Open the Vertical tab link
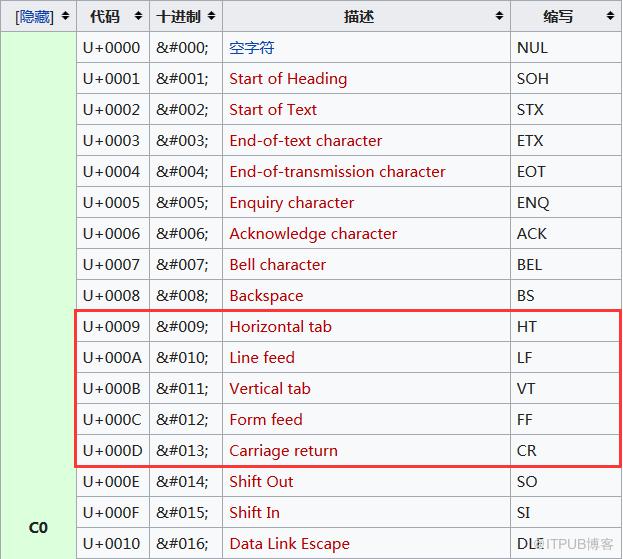 [270, 389]
